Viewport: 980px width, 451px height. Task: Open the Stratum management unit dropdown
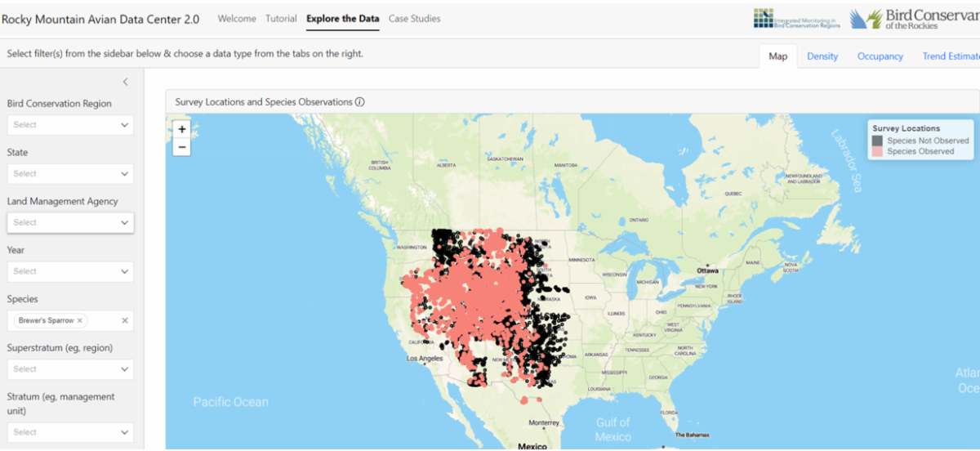(69, 432)
